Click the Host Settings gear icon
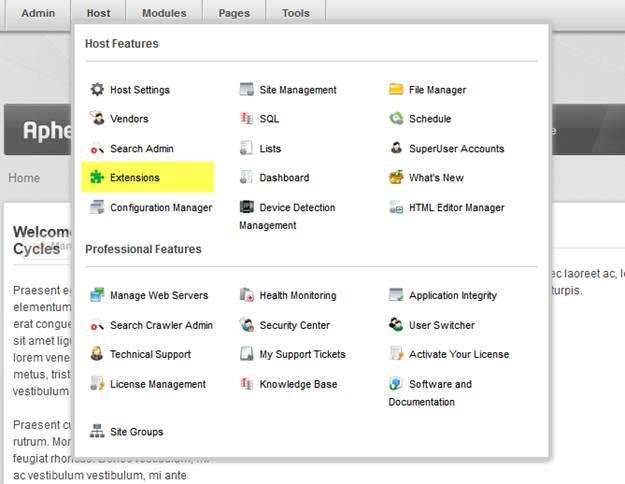 point(97,89)
